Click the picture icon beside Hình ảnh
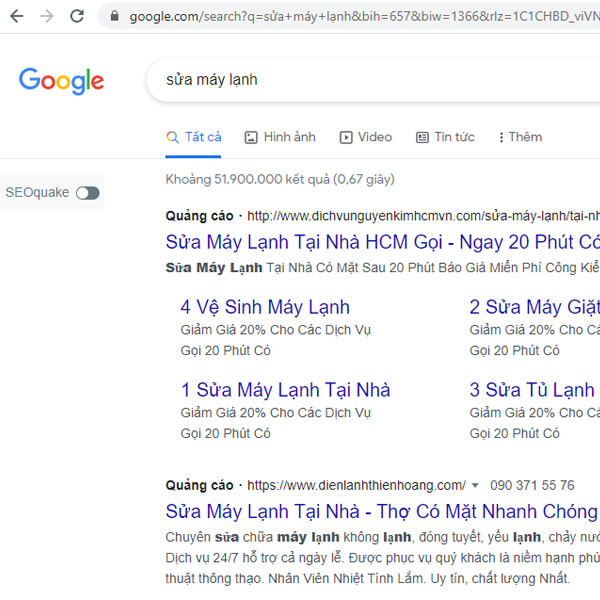 pyautogui.click(x=251, y=137)
